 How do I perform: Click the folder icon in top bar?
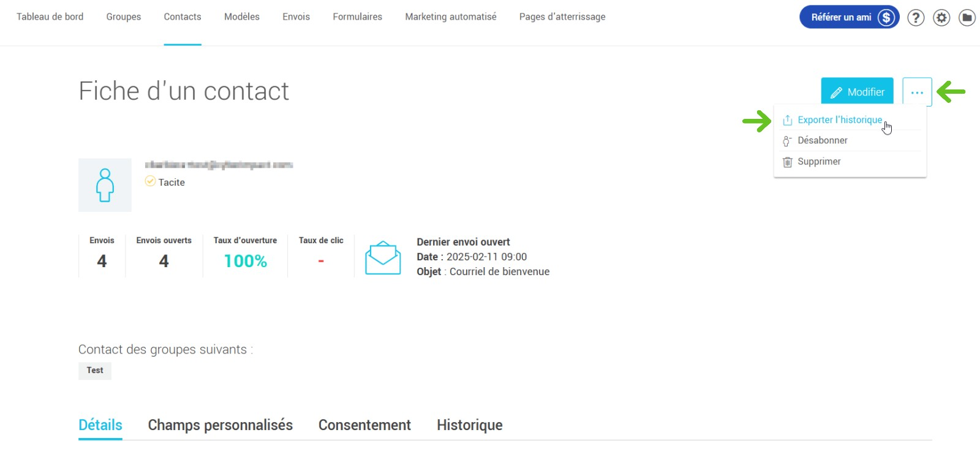pyautogui.click(x=967, y=18)
